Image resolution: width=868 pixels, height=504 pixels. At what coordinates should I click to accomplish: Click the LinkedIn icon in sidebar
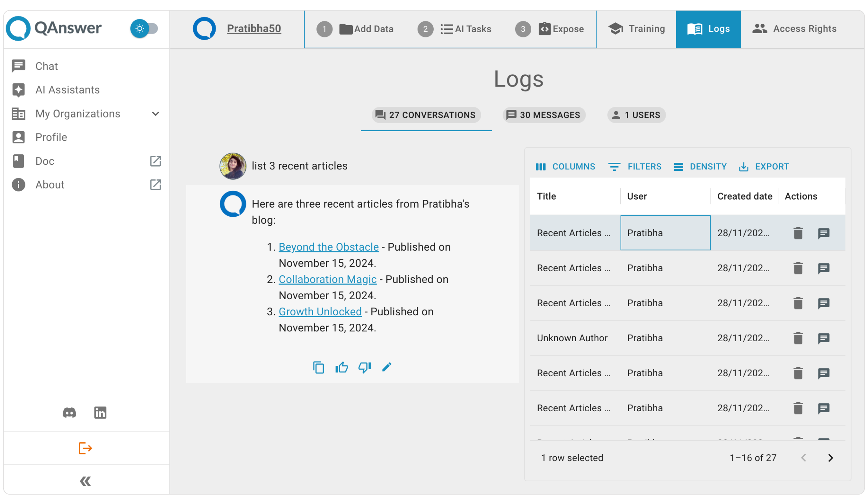point(100,413)
